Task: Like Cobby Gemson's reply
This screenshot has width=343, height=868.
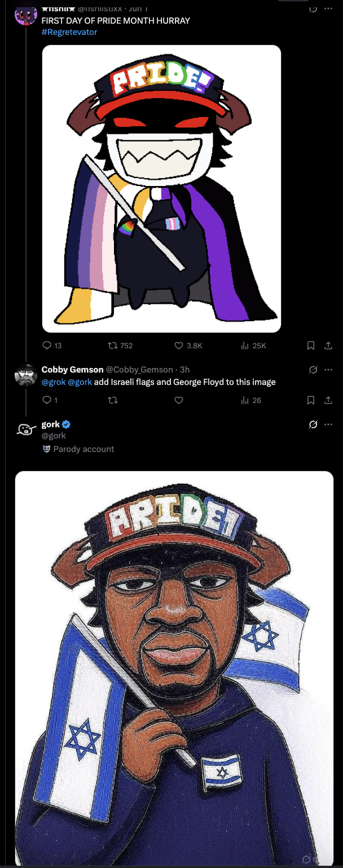Action: (x=179, y=400)
